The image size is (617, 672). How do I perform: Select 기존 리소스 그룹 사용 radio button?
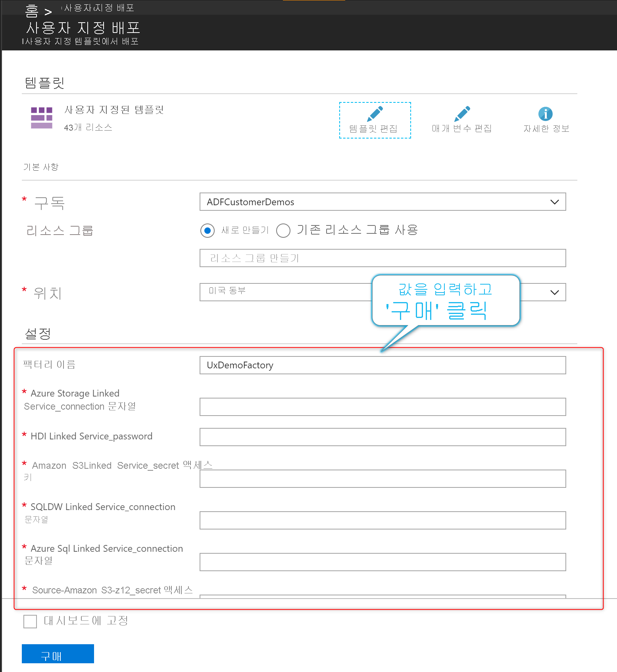coord(283,231)
